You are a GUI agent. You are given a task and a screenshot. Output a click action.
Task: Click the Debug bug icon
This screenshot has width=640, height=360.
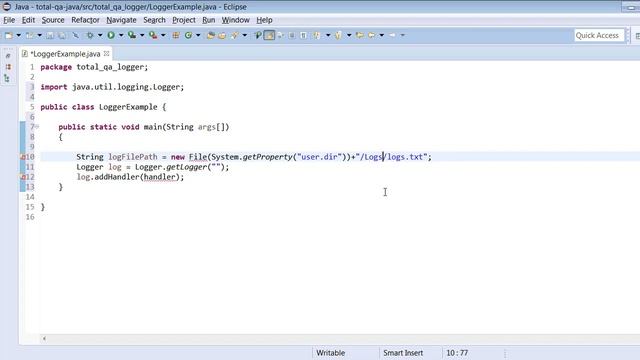pos(90,36)
